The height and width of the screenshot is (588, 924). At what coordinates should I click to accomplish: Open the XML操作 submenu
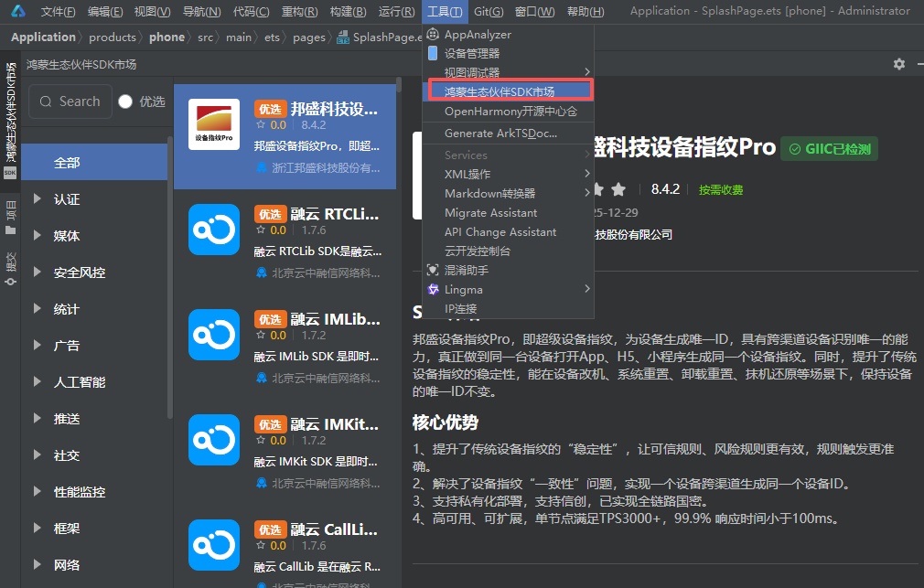(x=508, y=174)
